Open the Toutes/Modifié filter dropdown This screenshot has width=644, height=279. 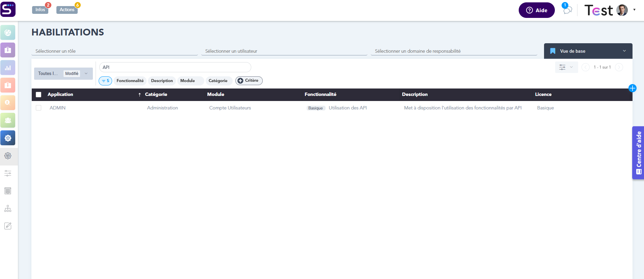click(x=63, y=74)
